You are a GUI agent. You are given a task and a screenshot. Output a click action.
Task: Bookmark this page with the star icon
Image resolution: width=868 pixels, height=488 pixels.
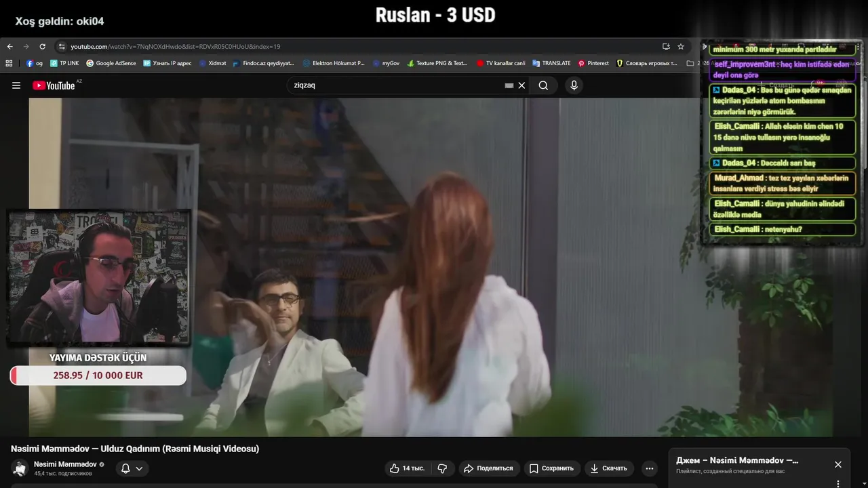coord(680,47)
